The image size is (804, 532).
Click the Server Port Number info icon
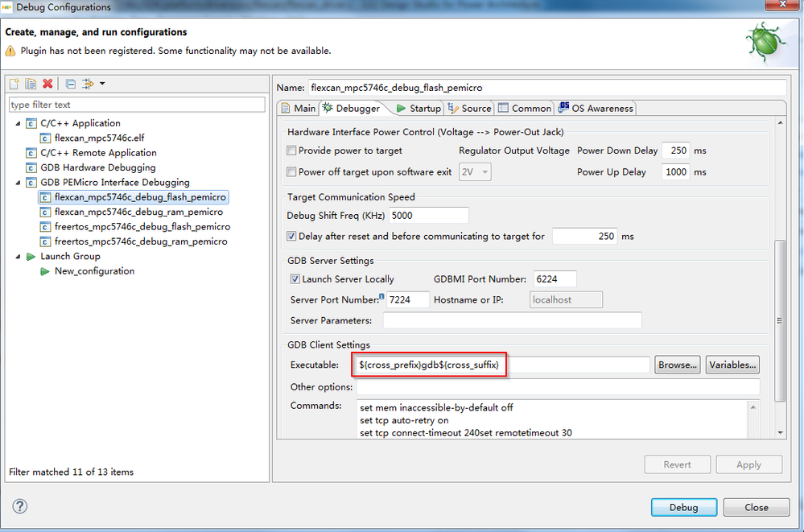point(381,296)
